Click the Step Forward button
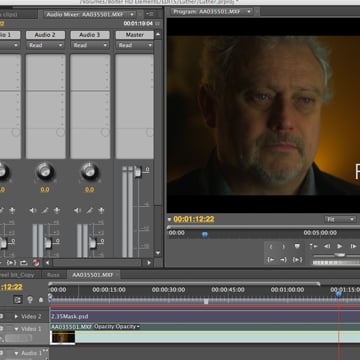Viewport: 360px width, 360px height. pos(353,246)
